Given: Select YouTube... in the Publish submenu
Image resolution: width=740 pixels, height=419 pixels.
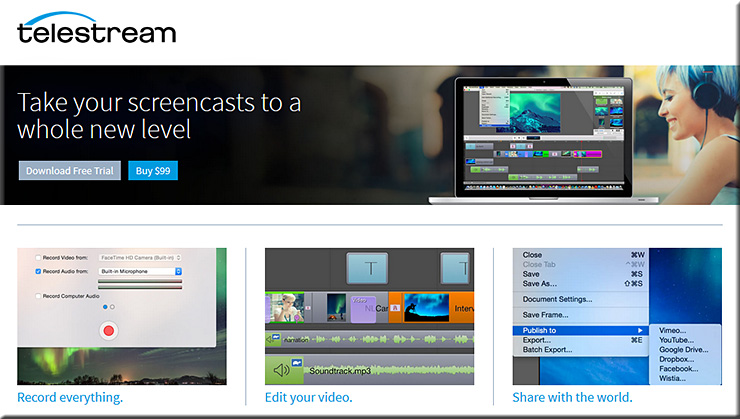Looking at the screenshot, I should tap(676, 340).
